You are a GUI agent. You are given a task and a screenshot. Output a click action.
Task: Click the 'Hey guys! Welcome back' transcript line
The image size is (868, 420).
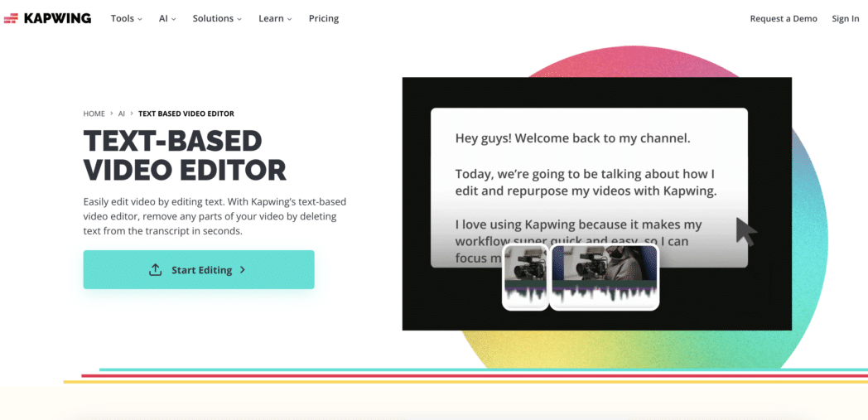(573, 138)
